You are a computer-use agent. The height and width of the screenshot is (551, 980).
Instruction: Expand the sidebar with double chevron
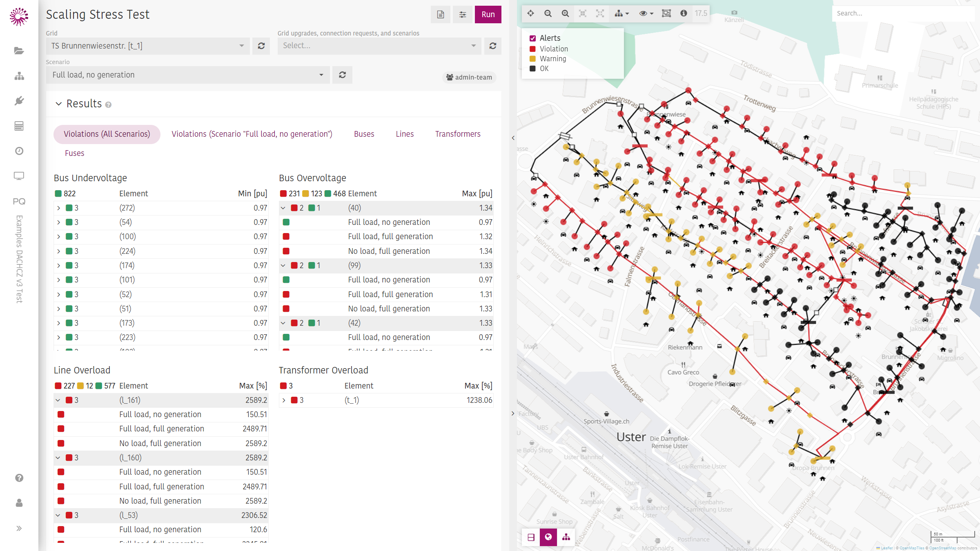coord(19,529)
